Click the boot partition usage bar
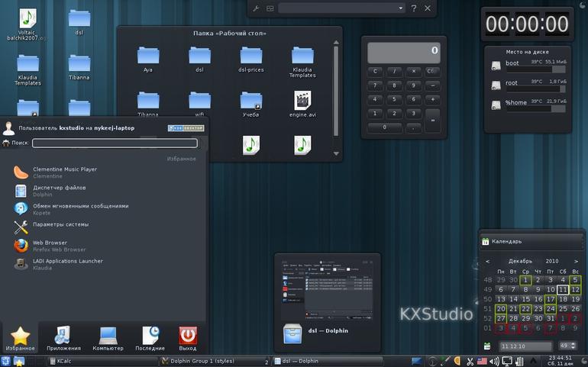 point(535,69)
